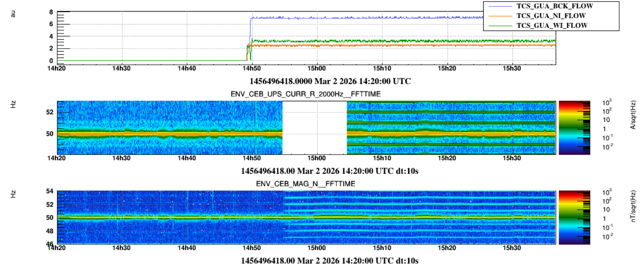Pick the 14h50 tick on the flow plot
This screenshot has height=267, width=644.
[x=251, y=68]
